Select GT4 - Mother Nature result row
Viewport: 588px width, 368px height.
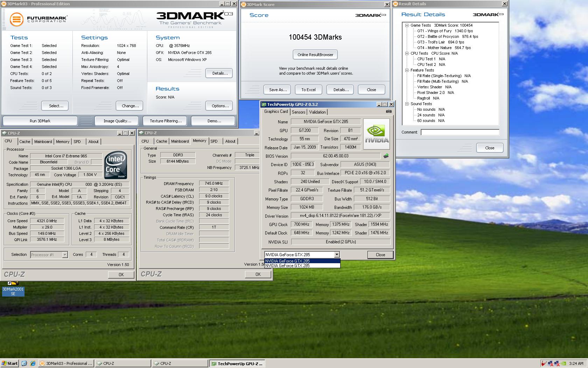(444, 48)
